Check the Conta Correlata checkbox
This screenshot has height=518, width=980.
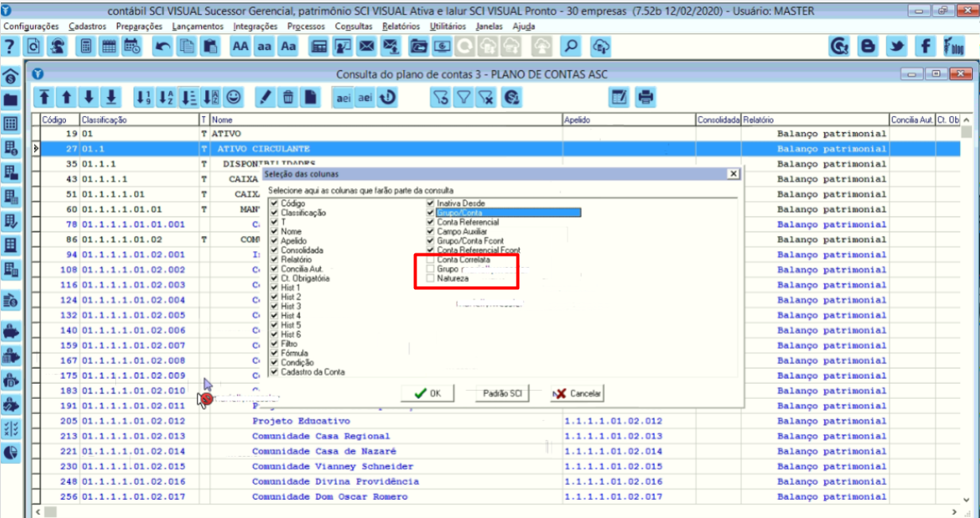coord(430,260)
